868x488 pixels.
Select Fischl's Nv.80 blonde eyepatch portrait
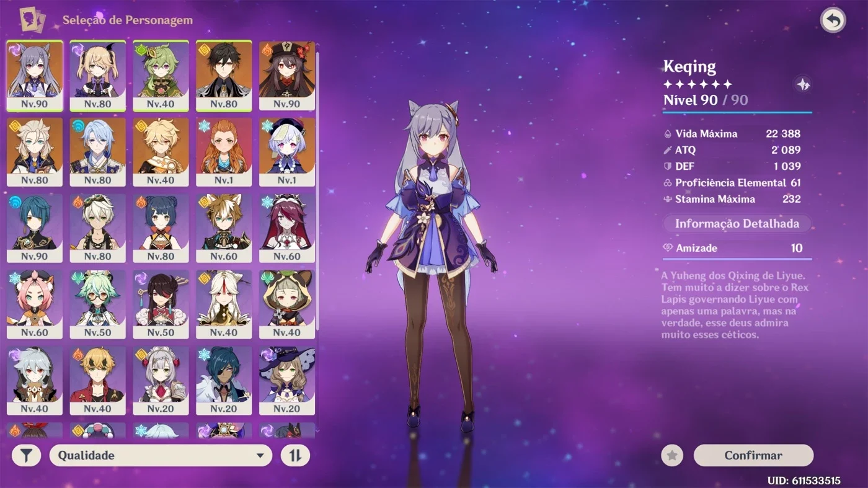point(98,76)
